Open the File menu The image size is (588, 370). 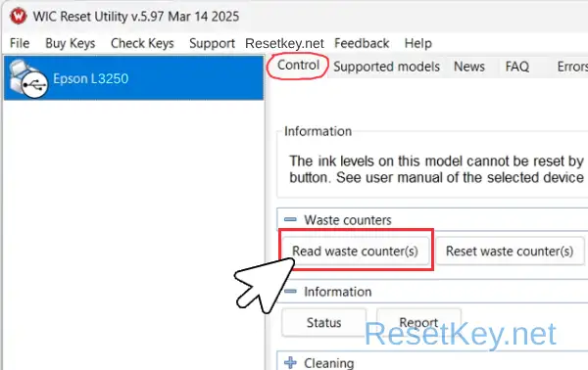click(x=20, y=43)
